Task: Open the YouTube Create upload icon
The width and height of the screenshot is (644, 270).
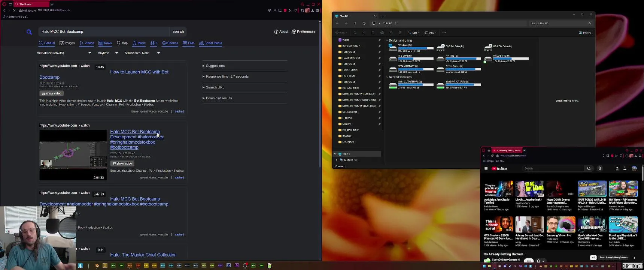Action: 617,169
